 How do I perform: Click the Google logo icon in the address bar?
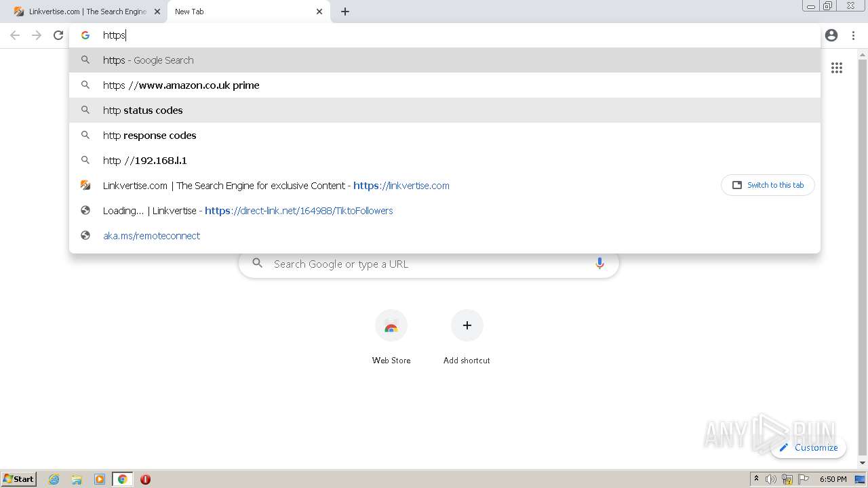[85, 35]
